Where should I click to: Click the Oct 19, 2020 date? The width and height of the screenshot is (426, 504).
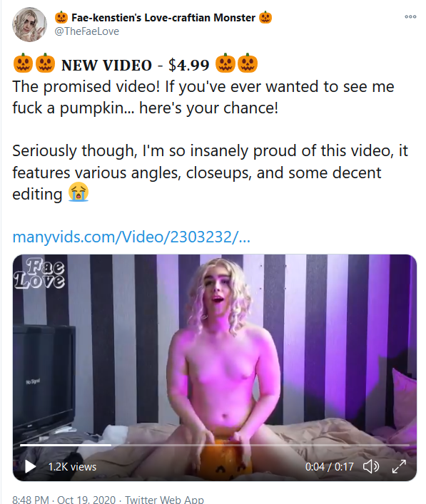click(86, 499)
